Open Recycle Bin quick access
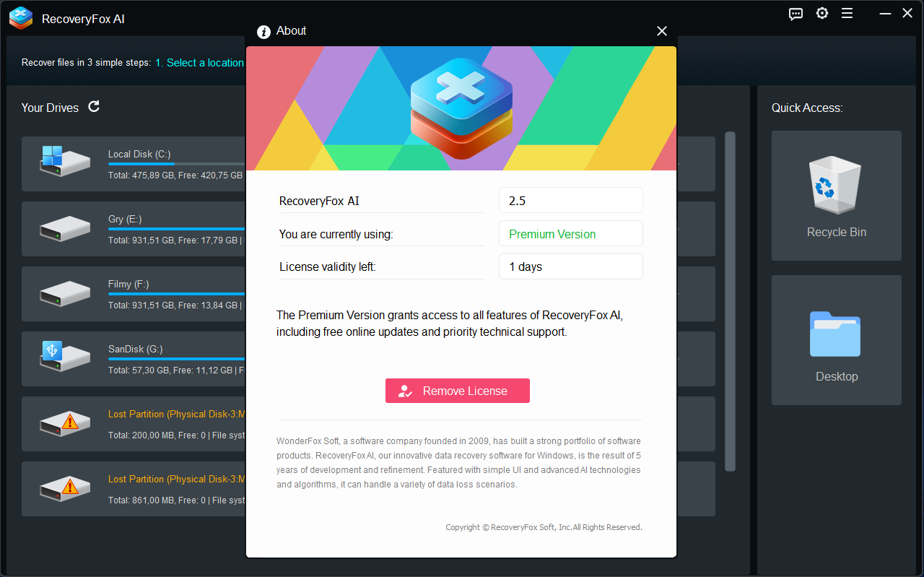 (837, 196)
